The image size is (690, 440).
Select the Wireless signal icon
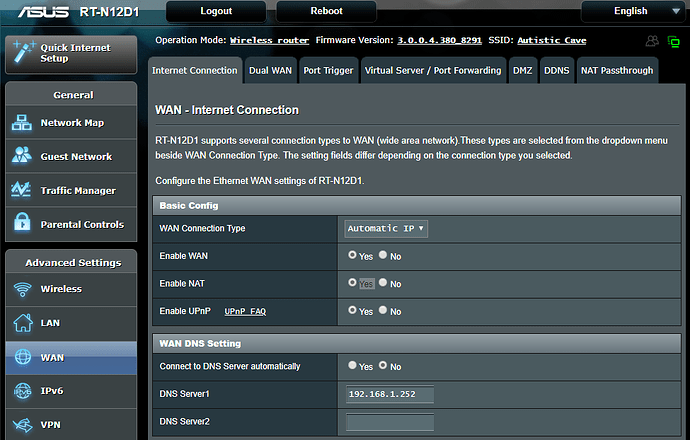coord(22,289)
